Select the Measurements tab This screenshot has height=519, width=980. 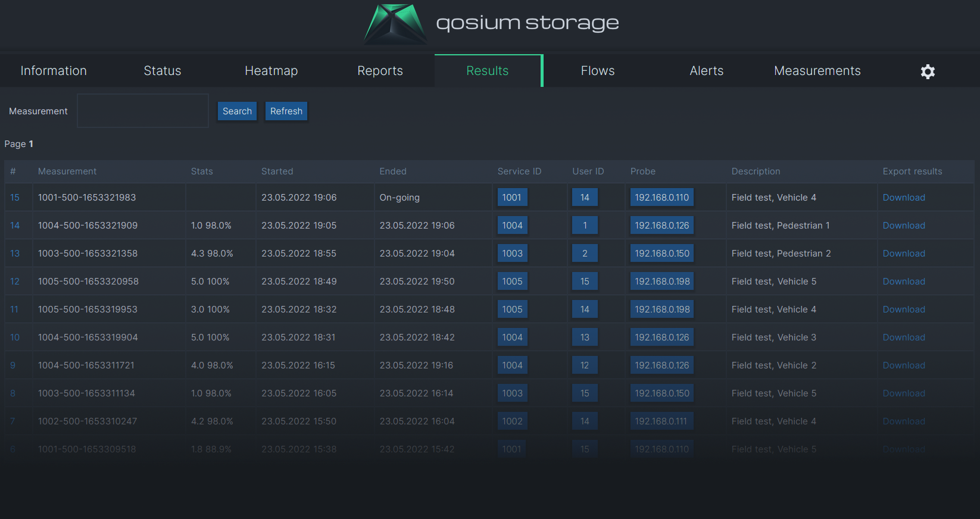tap(817, 71)
